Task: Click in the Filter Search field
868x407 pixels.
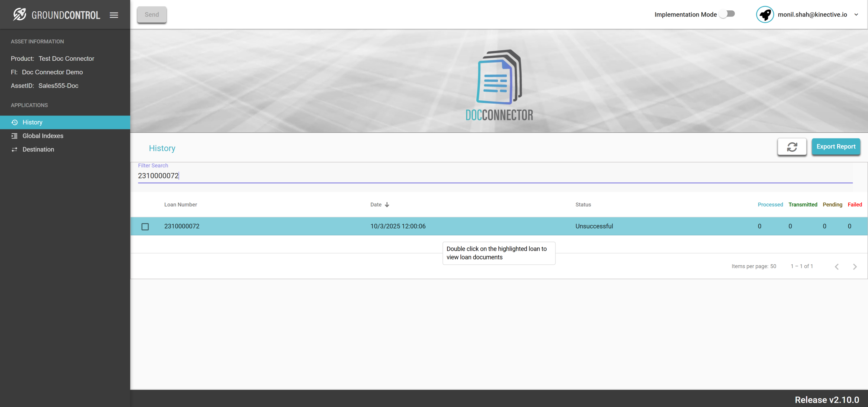Action: tap(495, 176)
